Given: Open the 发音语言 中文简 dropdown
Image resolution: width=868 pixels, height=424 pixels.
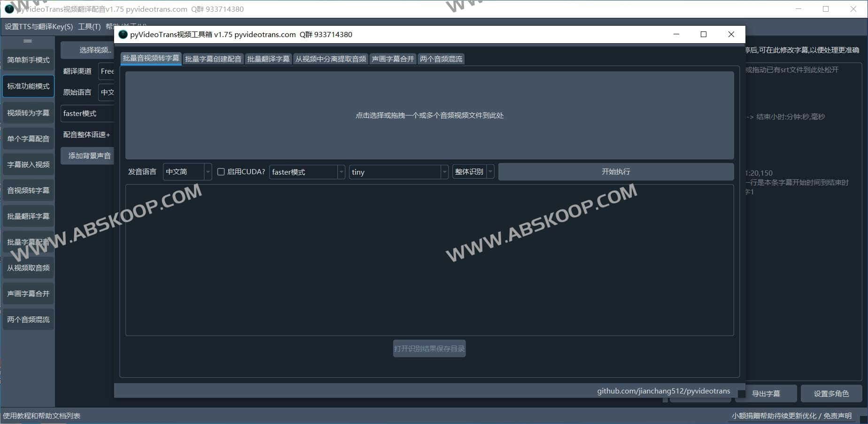Looking at the screenshot, I should click(187, 172).
